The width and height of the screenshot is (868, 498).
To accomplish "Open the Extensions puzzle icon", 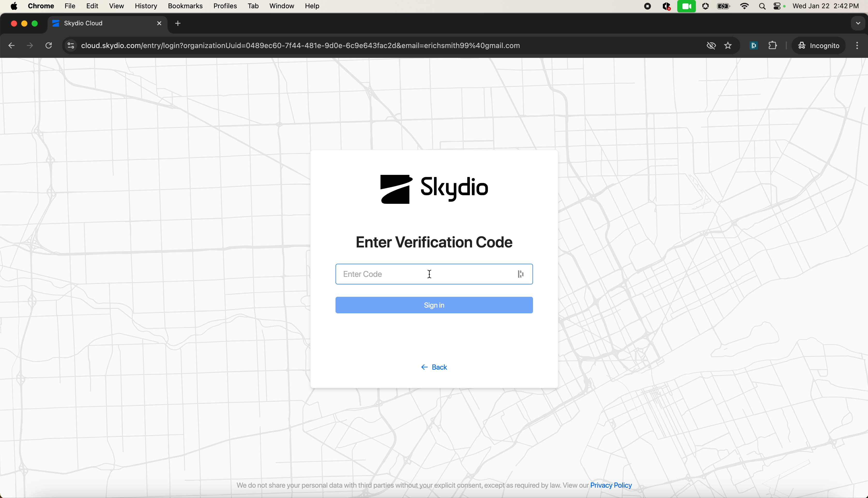I will tap(773, 45).
